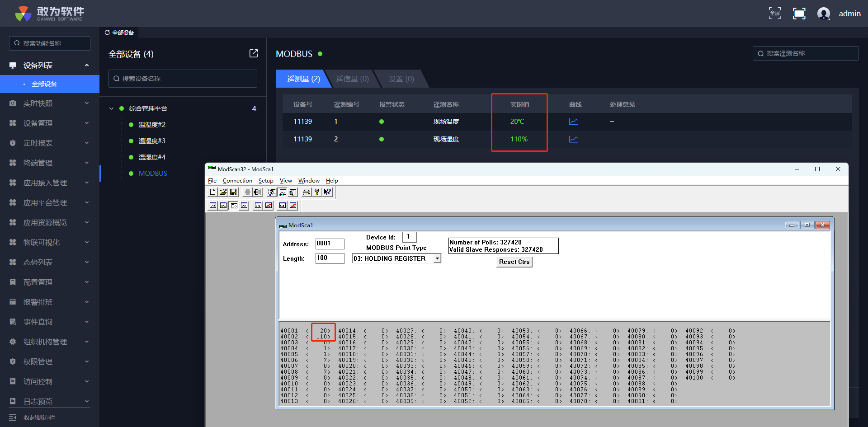Open the 设置 (0) tab

click(401, 79)
